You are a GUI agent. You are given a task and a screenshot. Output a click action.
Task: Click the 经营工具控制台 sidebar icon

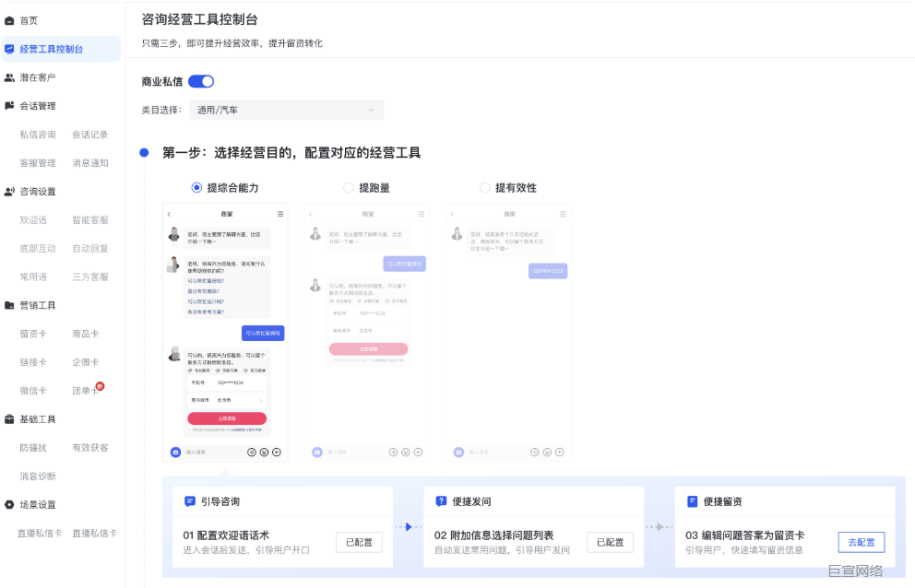pos(9,49)
